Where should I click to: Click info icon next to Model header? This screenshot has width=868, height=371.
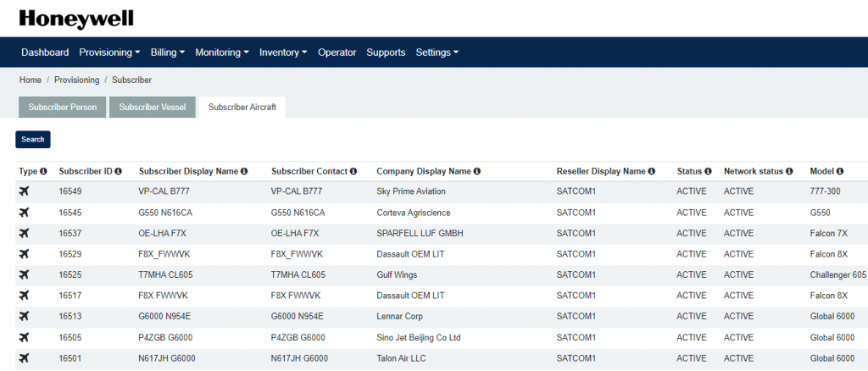[840, 171]
